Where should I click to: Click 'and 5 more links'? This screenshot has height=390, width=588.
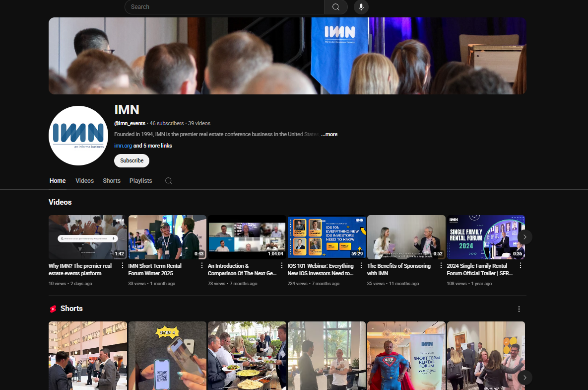[x=152, y=146]
